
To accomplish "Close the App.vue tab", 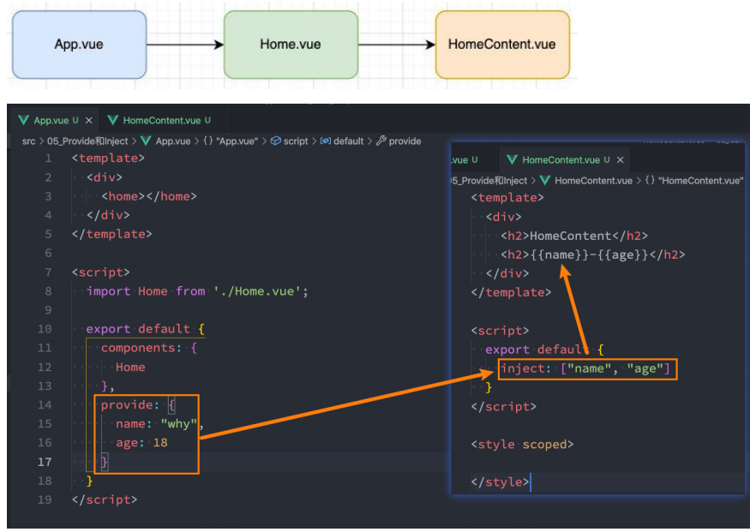I will (89, 121).
